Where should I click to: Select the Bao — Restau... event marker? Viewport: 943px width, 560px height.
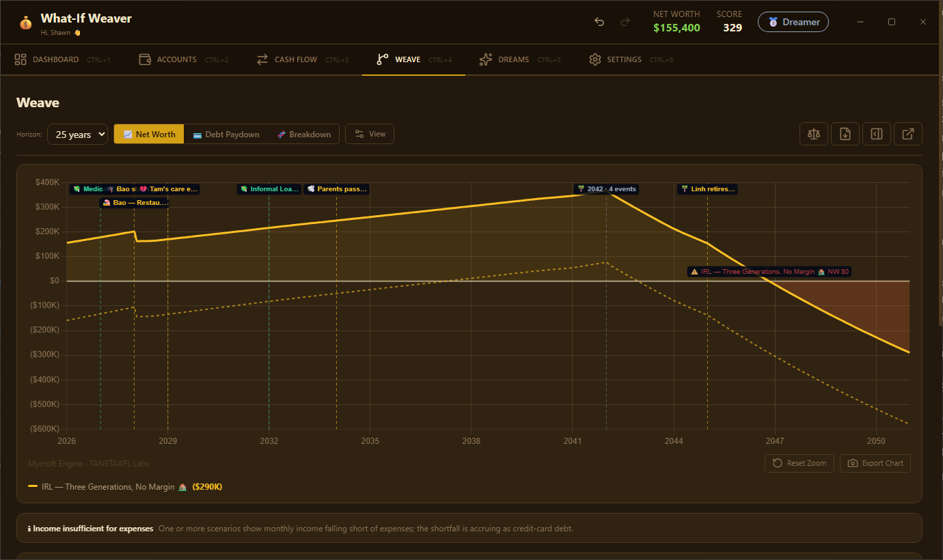click(134, 203)
